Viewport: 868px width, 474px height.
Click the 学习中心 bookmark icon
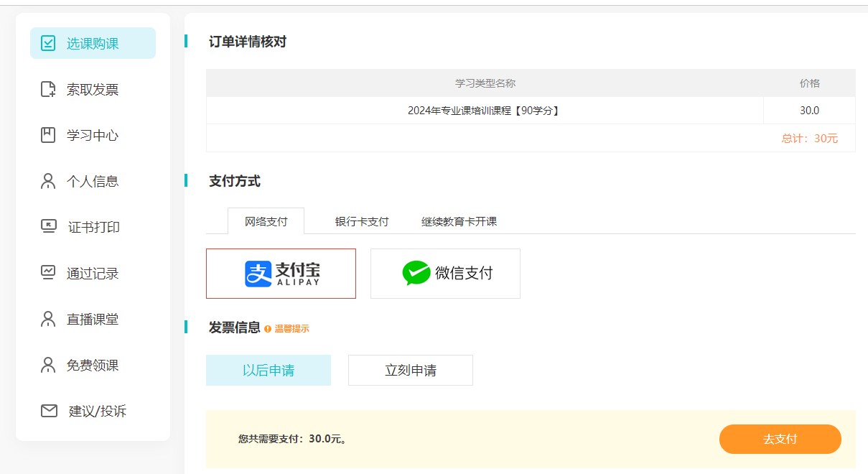point(48,135)
